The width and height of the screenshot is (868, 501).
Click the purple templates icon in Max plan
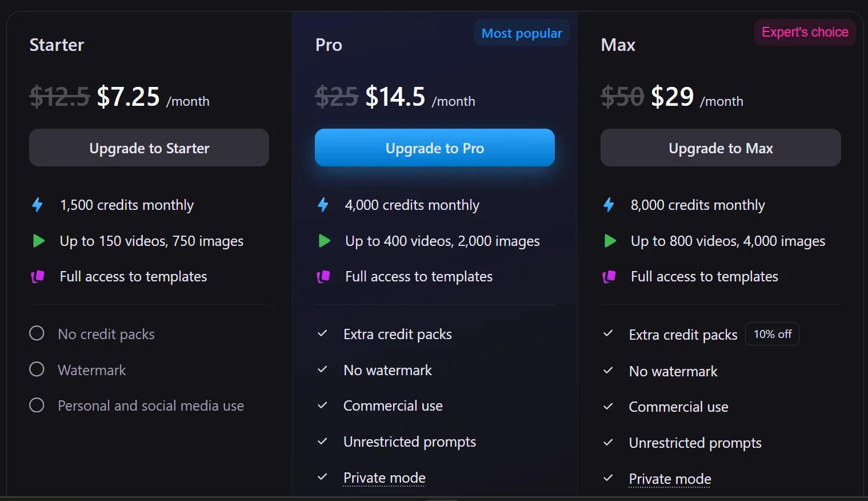click(609, 277)
